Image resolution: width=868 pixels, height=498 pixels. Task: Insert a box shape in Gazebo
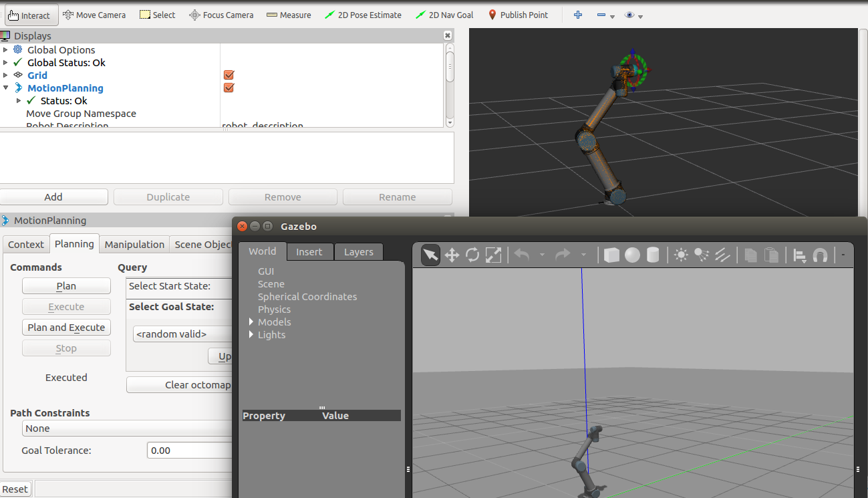tap(611, 255)
